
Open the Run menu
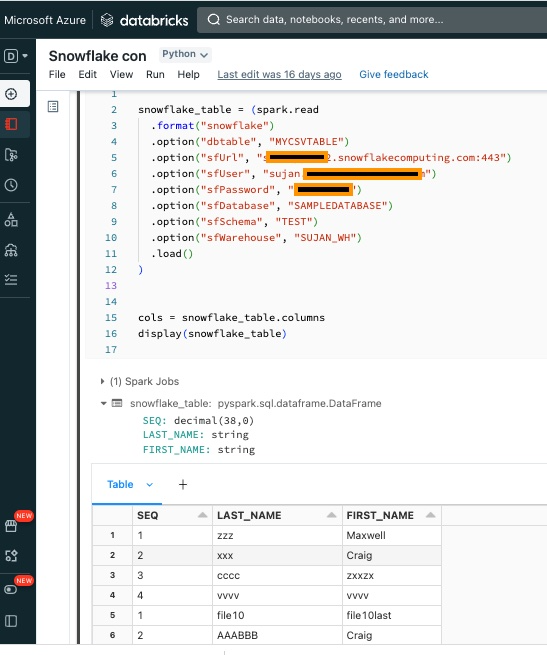pos(155,74)
